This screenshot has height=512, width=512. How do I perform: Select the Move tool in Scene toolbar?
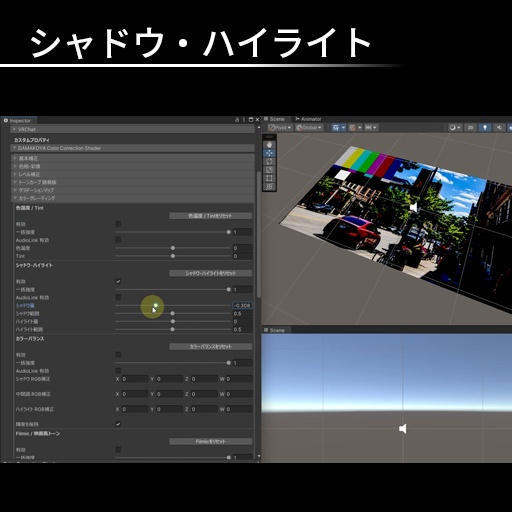click(x=269, y=153)
